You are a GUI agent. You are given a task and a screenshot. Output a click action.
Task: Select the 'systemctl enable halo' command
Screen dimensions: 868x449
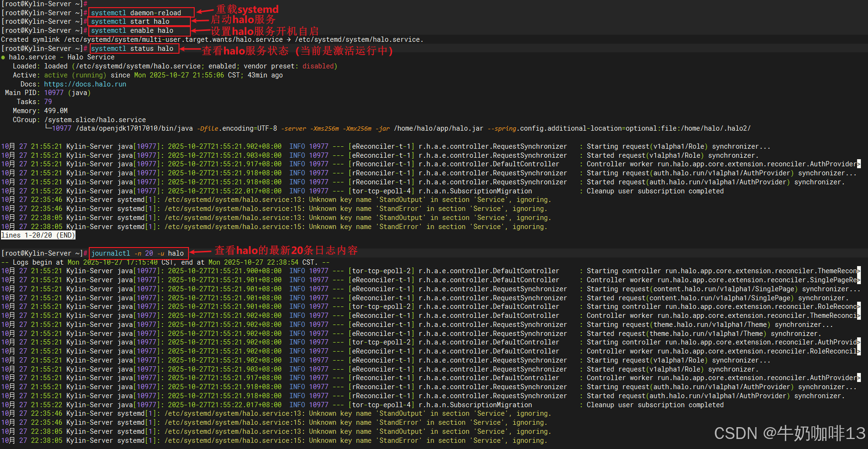(132, 30)
